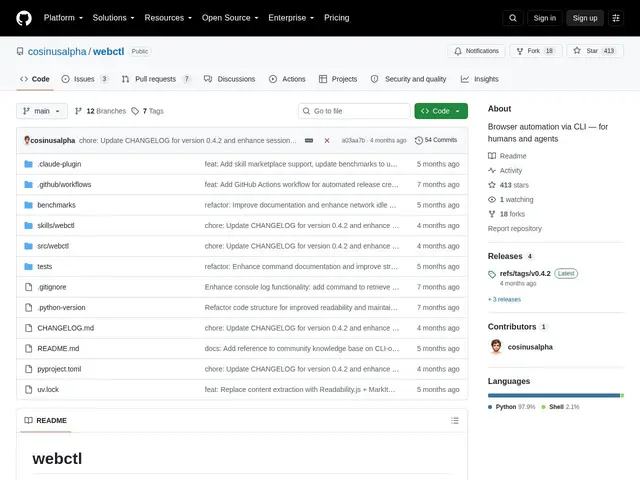Click the CHANGELOG.md file icon
Viewport: 640px width, 480px height.
28,328
